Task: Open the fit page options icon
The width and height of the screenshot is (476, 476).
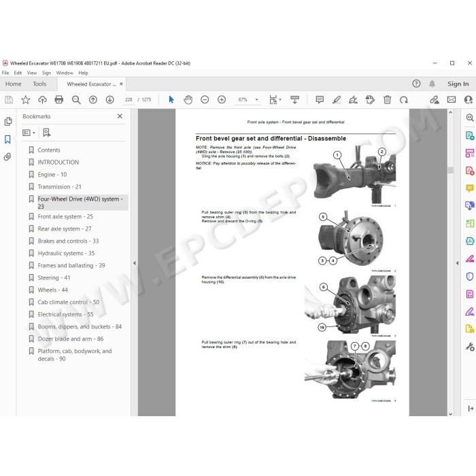Action: (x=275, y=99)
